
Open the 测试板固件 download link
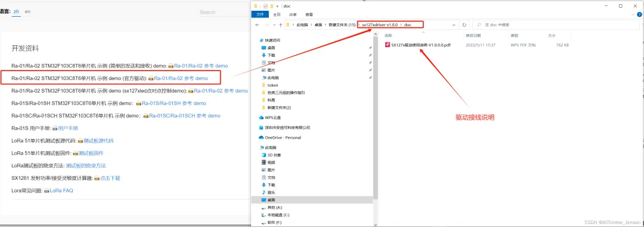pos(91,153)
